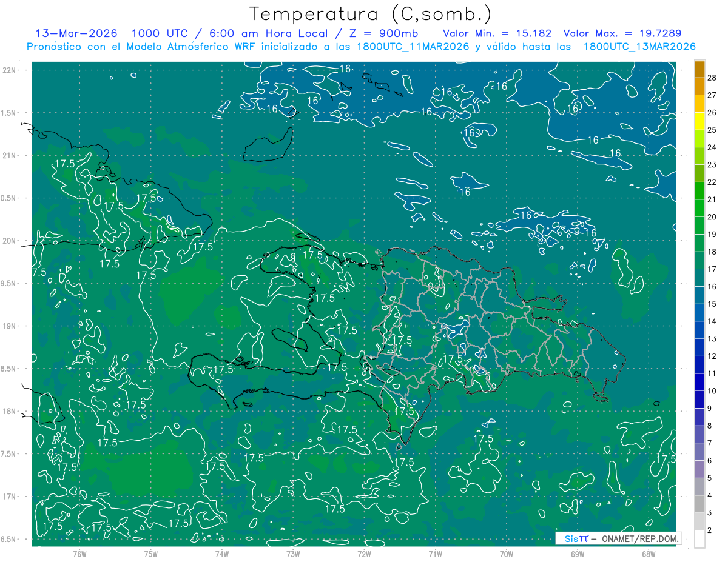Select the initialization time '1800UTC_11MAR2026'

(412, 47)
